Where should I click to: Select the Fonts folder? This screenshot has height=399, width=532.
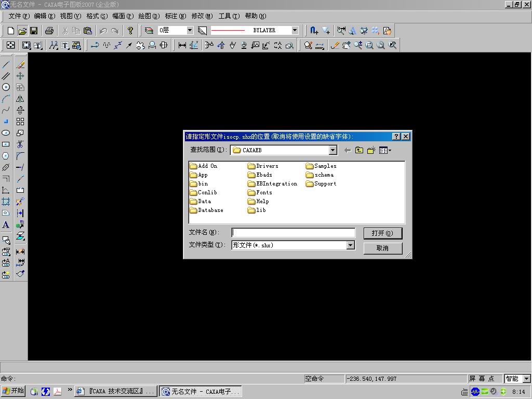(260, 192)
